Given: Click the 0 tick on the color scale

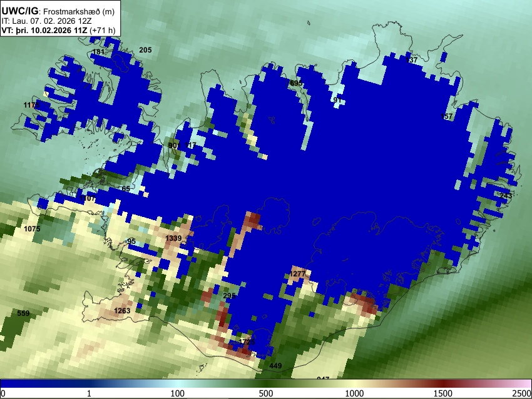Looking at the screenshot, I should tap(3, 393).
